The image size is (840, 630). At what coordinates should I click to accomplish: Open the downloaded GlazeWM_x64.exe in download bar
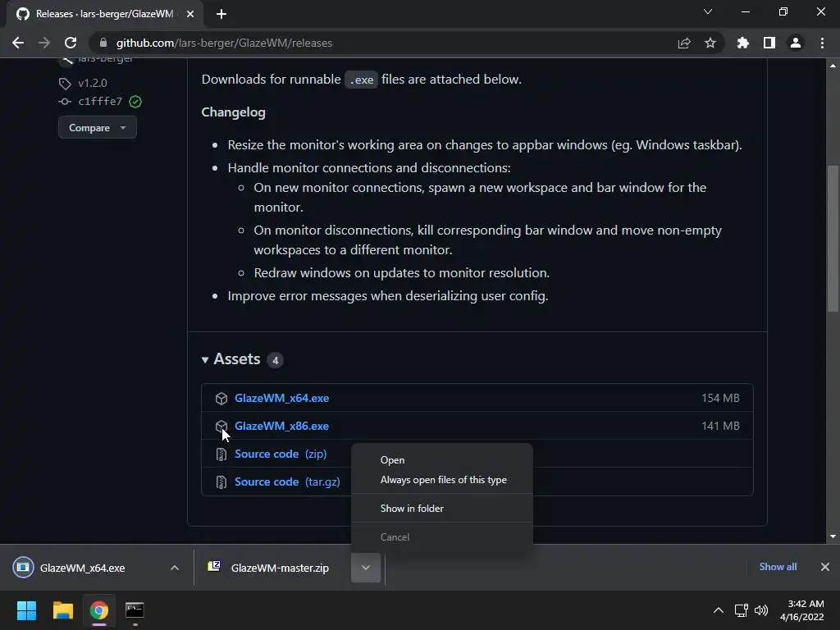82,568
